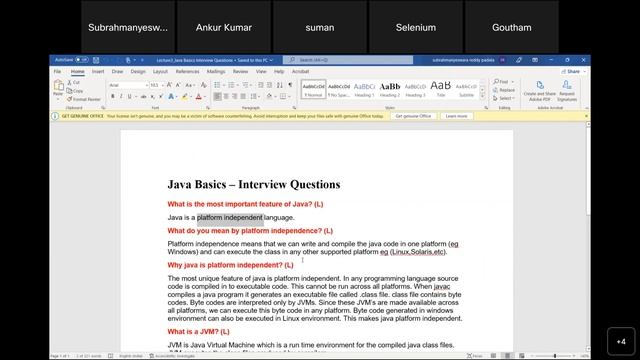This screenshot has height=360, width=640.
Task: Switch to the Design tab
Action: [138, 71]
